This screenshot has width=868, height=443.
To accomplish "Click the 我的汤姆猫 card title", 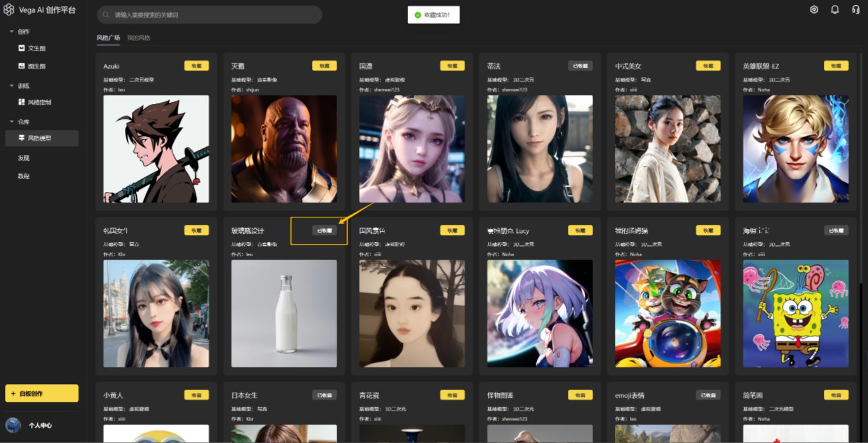I will click(x=631, y=231).
